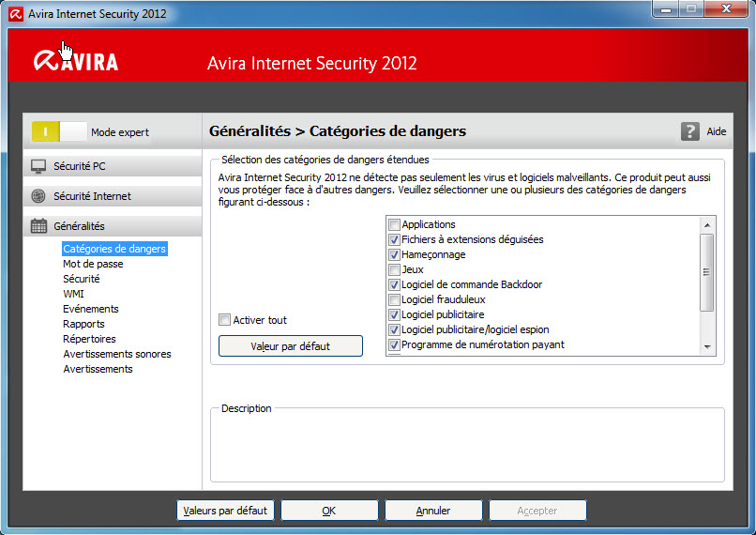Open help via the question mark icon

tap(690, 131)
